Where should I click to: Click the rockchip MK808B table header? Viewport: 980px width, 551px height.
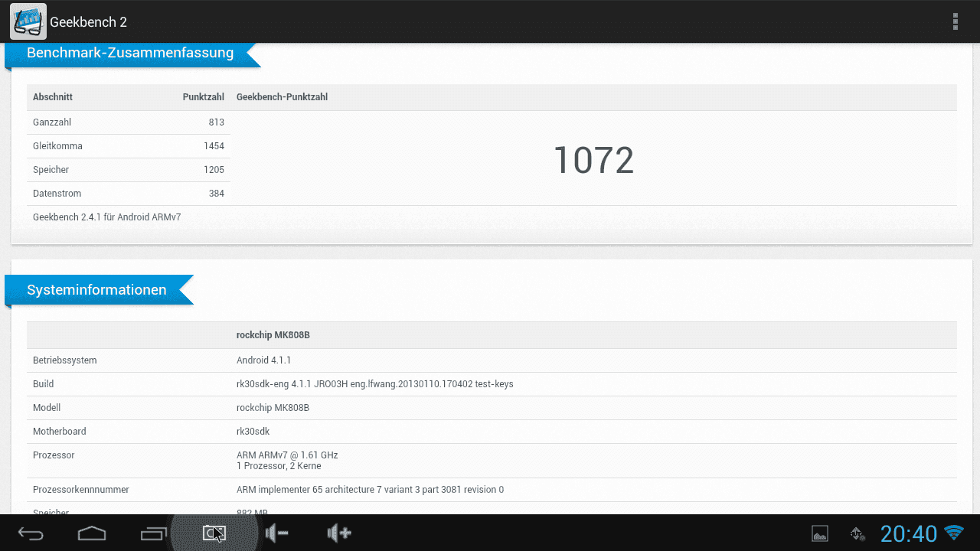(273, 335)
